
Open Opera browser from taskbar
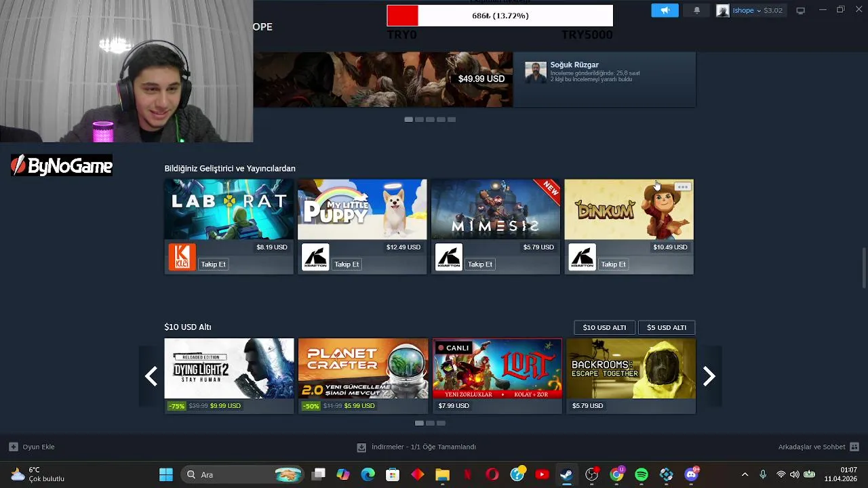point(492,474)
